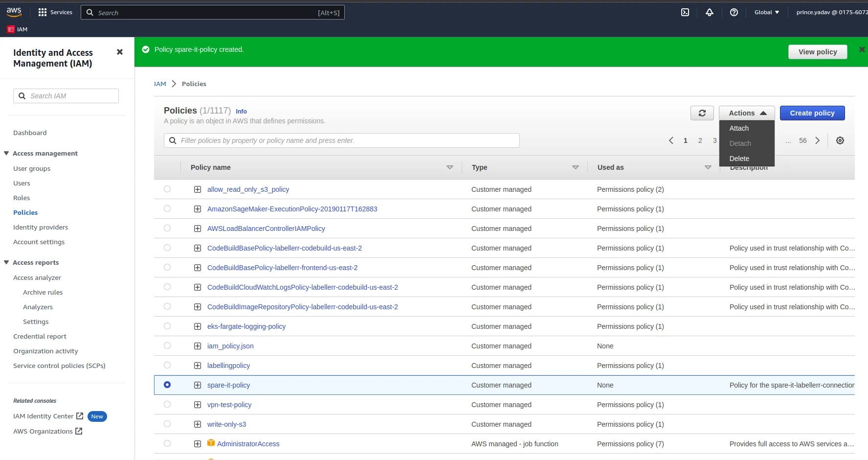Screen dimensions: 868x460
Task: Expand the AWSLoadBalancerControllerIAMPolicy row
Action: click(x=198, y=229)
